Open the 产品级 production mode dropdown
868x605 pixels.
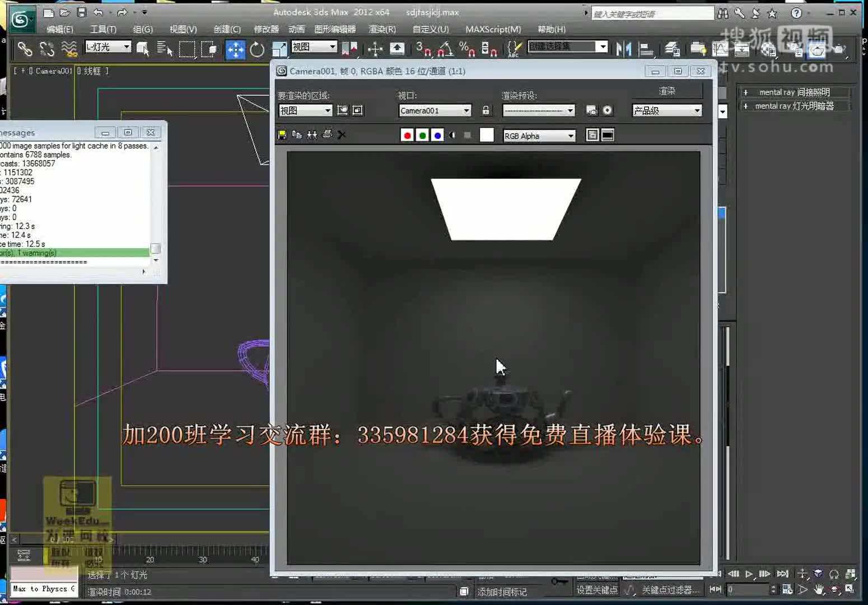tap(667, 110)
